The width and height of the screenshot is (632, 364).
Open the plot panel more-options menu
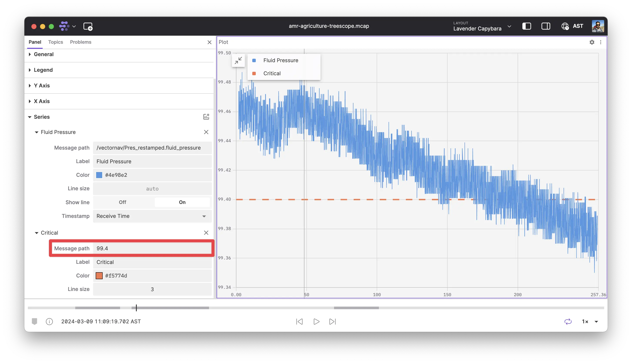click(x=601, y=42)
